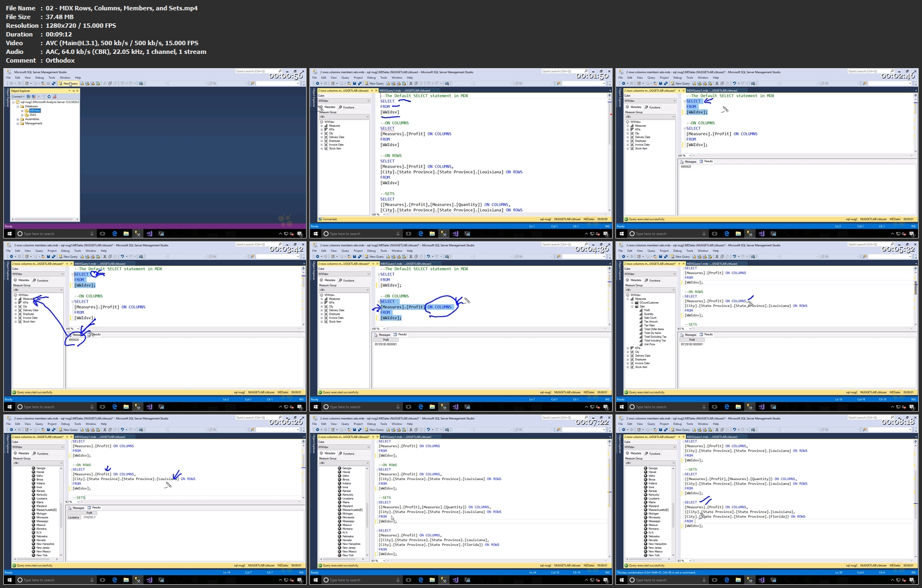Select Minnesota member in 00:08:18 frame
The image size is (922, 588).
pos(655,518)
